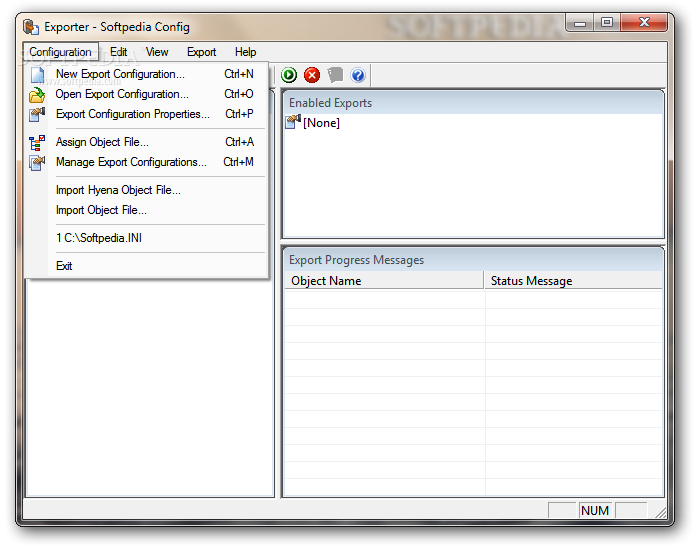
Task: Click the NUM indicator in status bar
Action: tap(595, 511)
